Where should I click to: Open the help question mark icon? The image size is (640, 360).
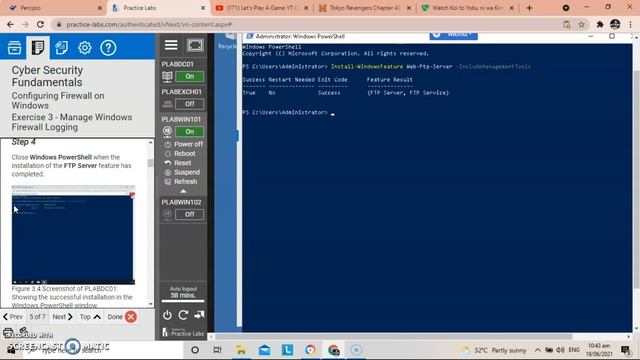coord(108,47)
